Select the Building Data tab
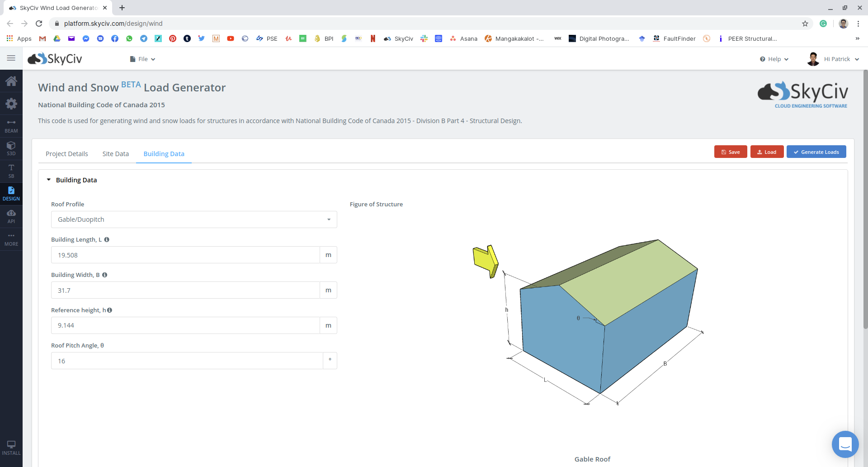The height and width of the screenshot is (467, 868). (164, 154)
